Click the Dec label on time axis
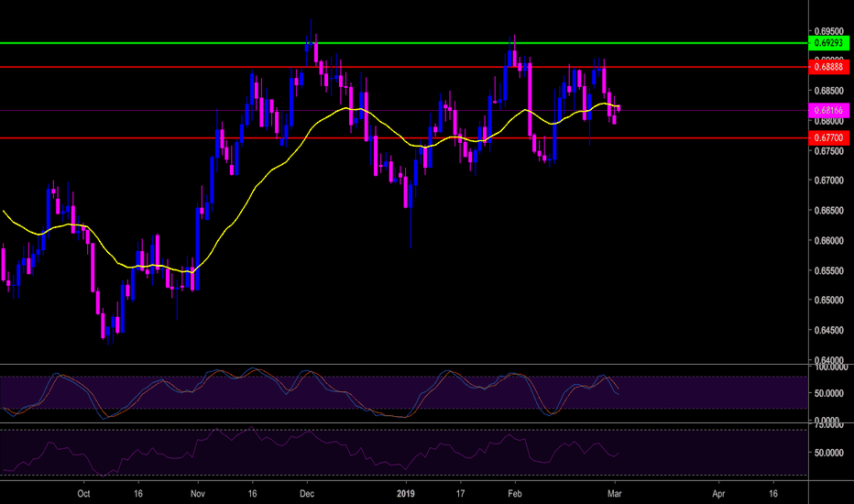 pos(307,494)
